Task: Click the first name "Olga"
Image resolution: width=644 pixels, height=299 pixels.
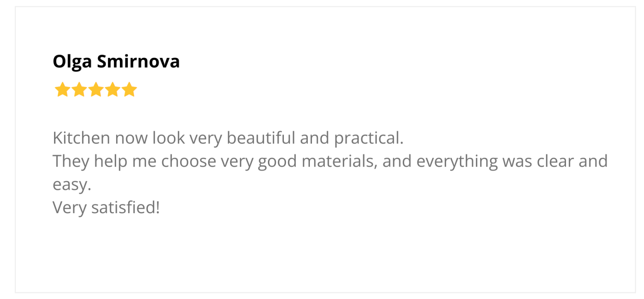Action: [72, 62]
